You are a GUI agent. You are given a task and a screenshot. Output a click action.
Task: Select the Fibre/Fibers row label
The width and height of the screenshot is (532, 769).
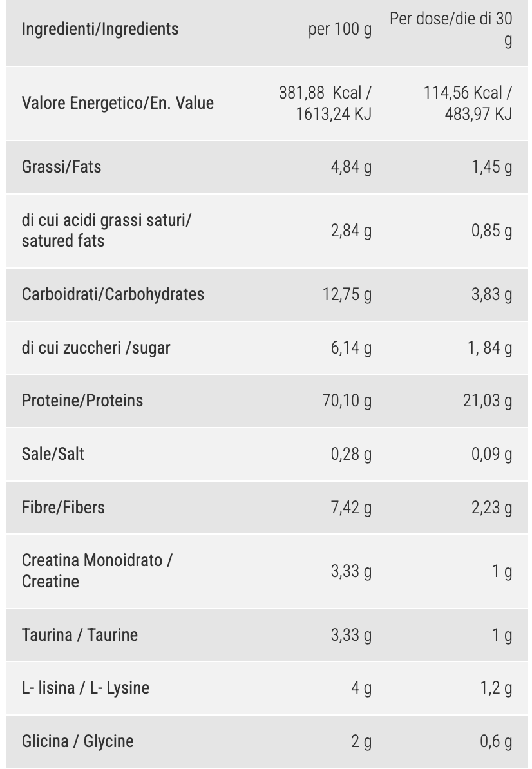pos(63,507)
